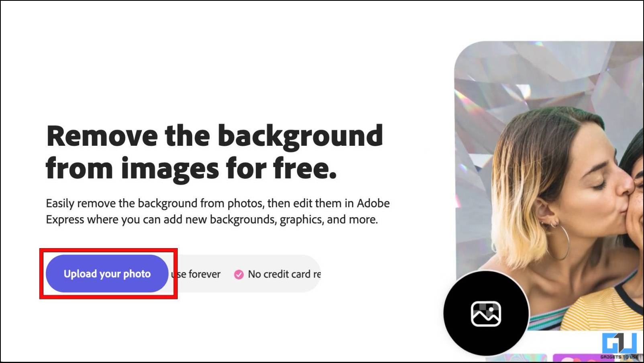Click the "Express where you can add" description line

coord(212,220)
